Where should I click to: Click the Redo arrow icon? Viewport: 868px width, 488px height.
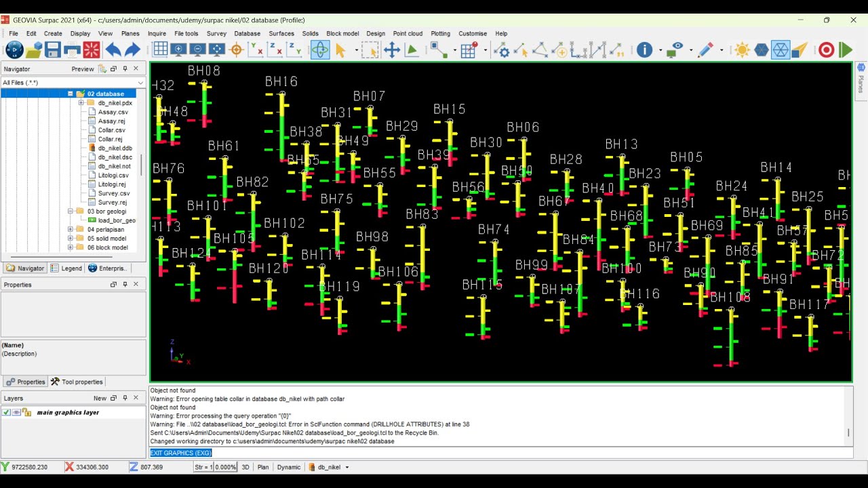132,49
